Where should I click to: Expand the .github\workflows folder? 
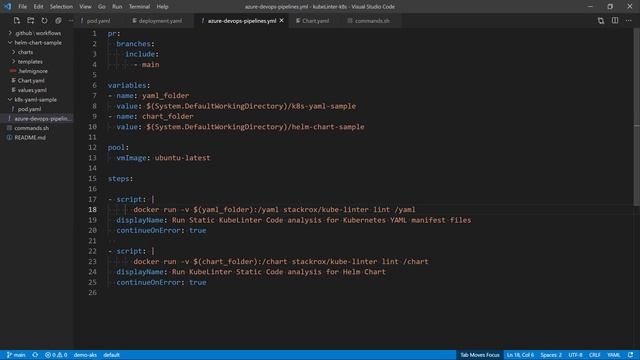click(38, 33)
